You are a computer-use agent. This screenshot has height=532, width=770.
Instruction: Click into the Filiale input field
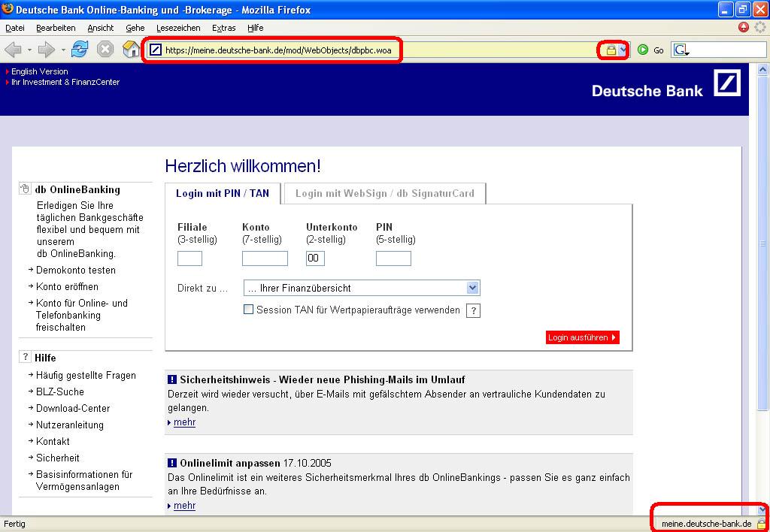point(189,258)
